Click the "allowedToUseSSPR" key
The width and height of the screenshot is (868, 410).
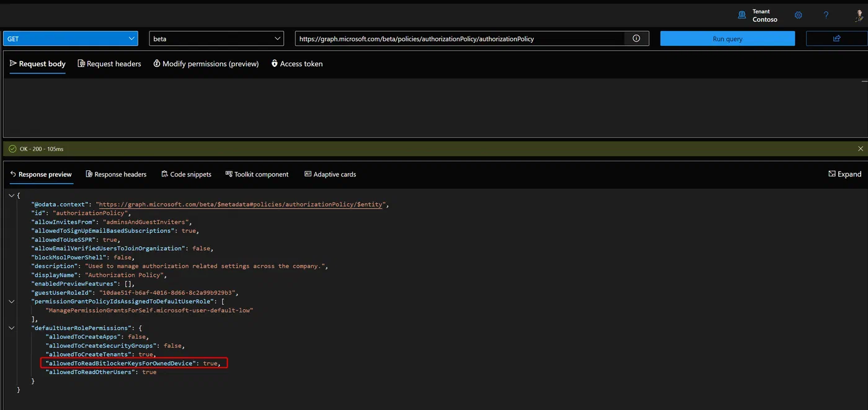coord(64,239)
